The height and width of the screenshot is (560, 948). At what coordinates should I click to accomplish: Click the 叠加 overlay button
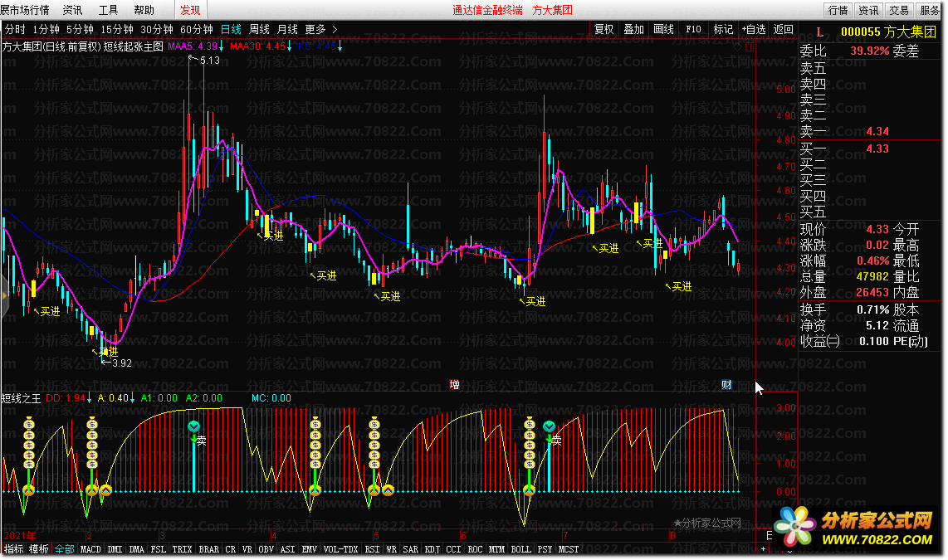click(x=633, y=29)
